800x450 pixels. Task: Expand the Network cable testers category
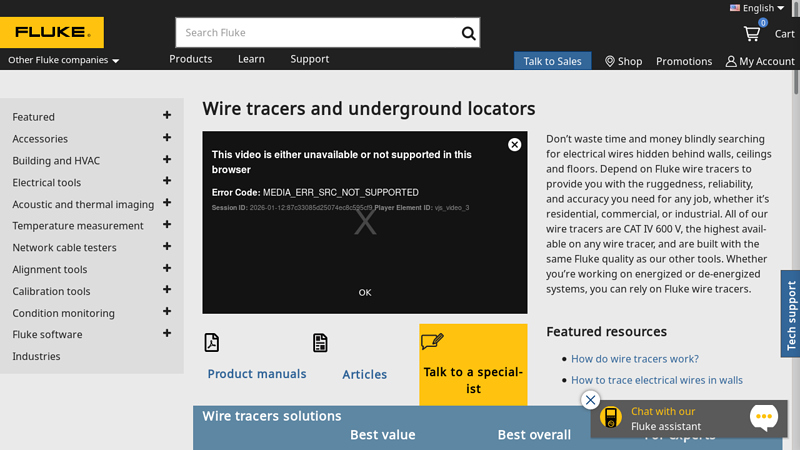coord(167,246)
